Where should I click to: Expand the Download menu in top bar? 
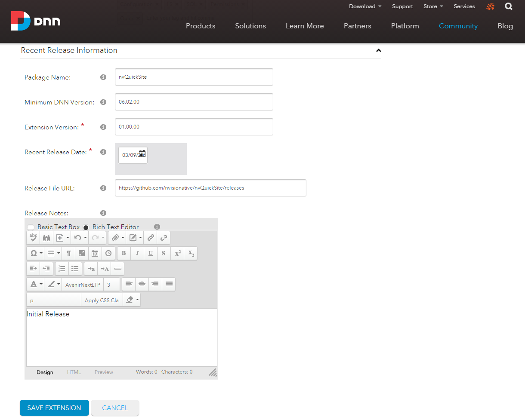pos(365,6)
